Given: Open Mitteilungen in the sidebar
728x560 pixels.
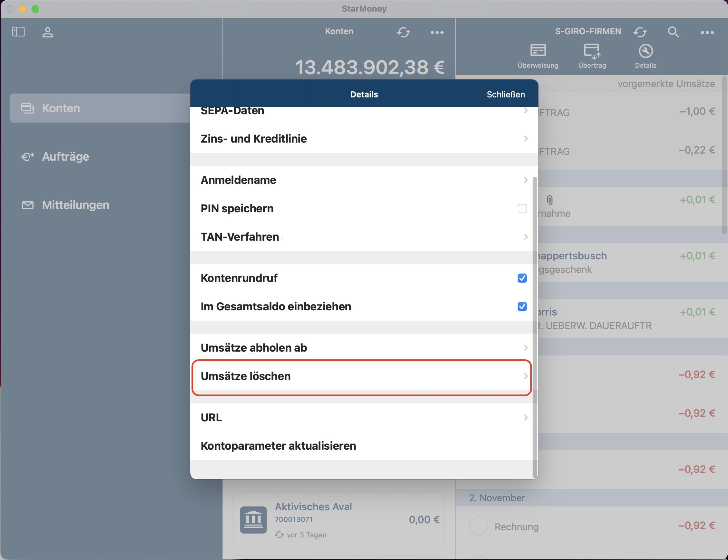Looking at the screenshot, I should pos(75,205).
